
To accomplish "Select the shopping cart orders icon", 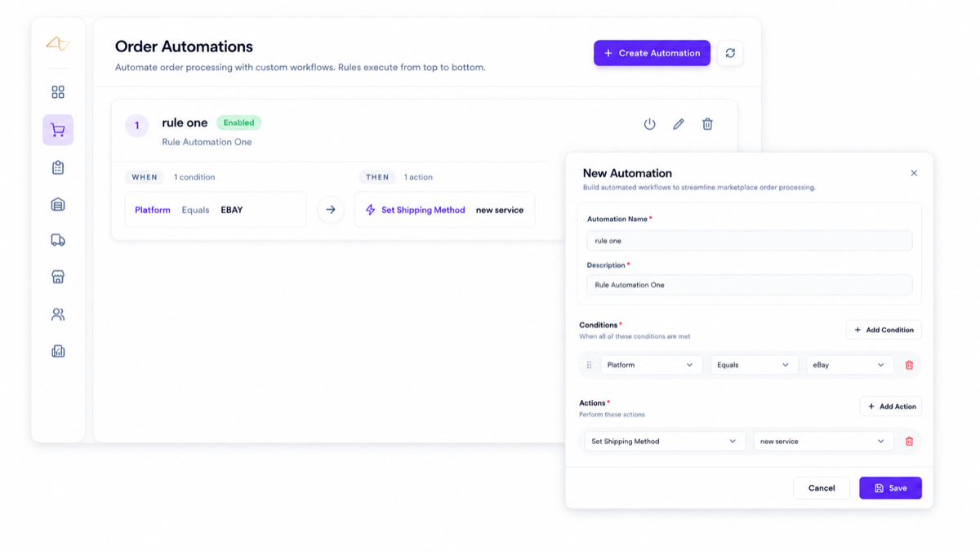I will coord(58,130).
